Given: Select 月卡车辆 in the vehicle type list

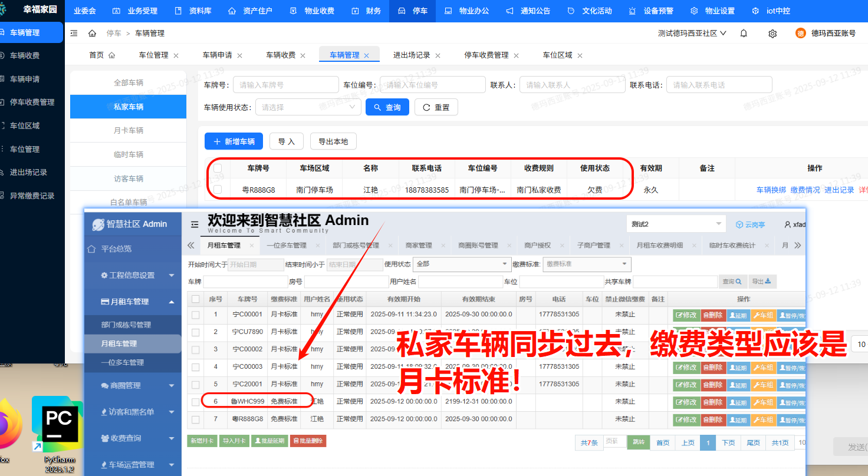Looking at the screenshot, I should (129, 131).
